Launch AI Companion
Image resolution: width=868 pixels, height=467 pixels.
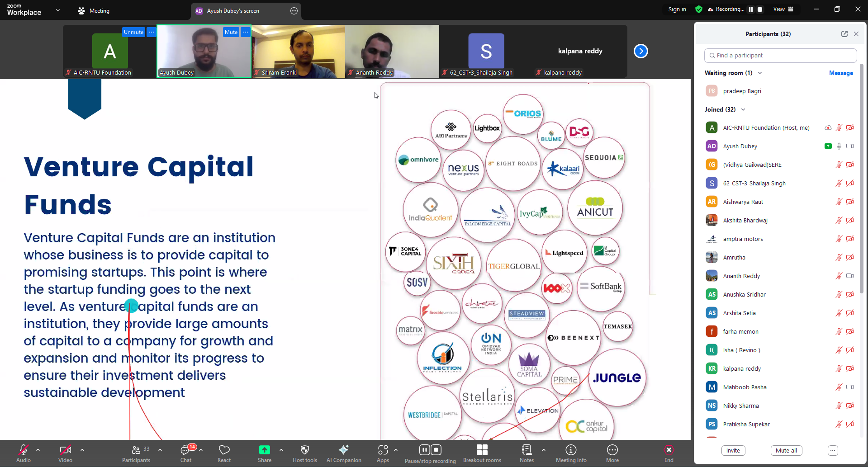pos(344,453)
